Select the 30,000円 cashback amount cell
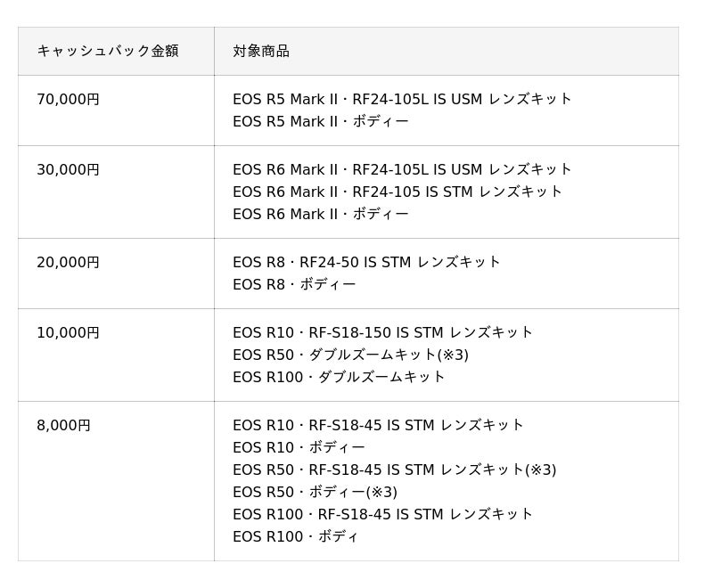The height and width of the screenshot is (588, 713). pos(69,169)
